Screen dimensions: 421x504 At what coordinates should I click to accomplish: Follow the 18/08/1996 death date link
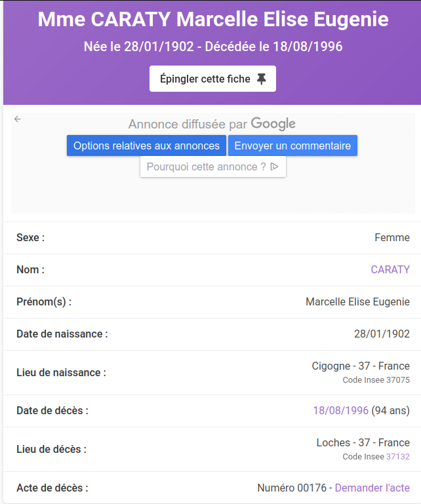click(340, 411)
